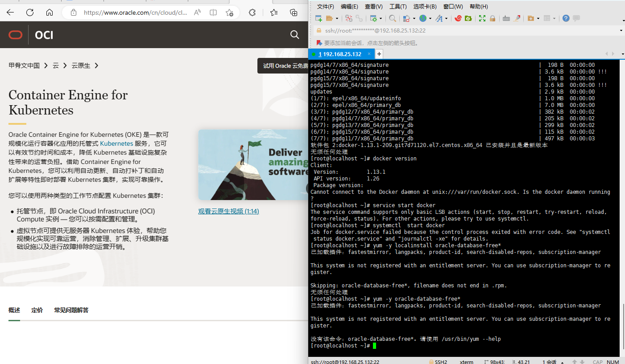Click the Kubernetes hyperlink in the paragraph
This screenshot has width=625, height=364.
pyautogui.click(x=116, y=143)
